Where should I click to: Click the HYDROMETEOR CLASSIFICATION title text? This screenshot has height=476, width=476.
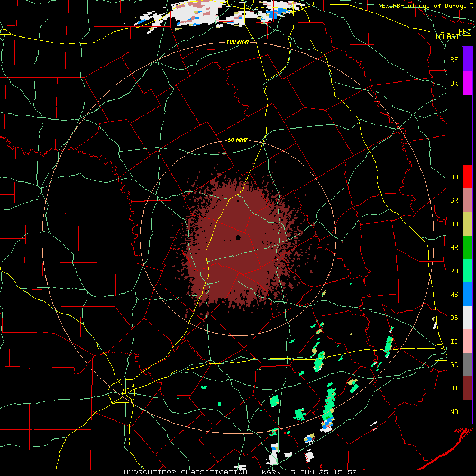pos(185,472)
